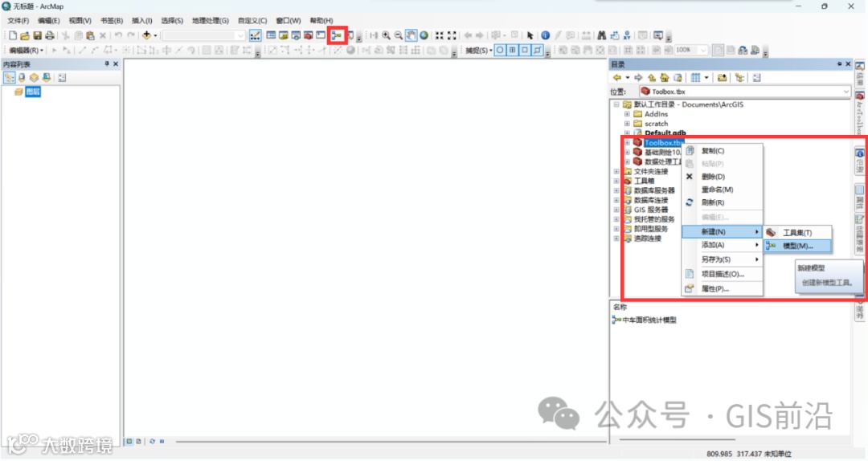Select 删除(D) in context menu
Viewport: 868px width, 461px height.
click(713, 177)
